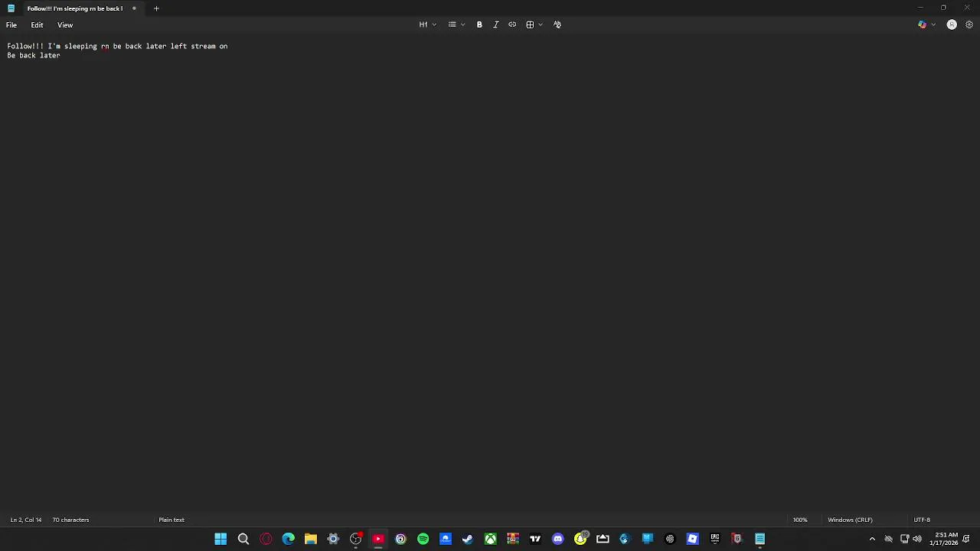Open Discord from the taskbar
This screenshot has height=551, width=980.
click(557, 540)
